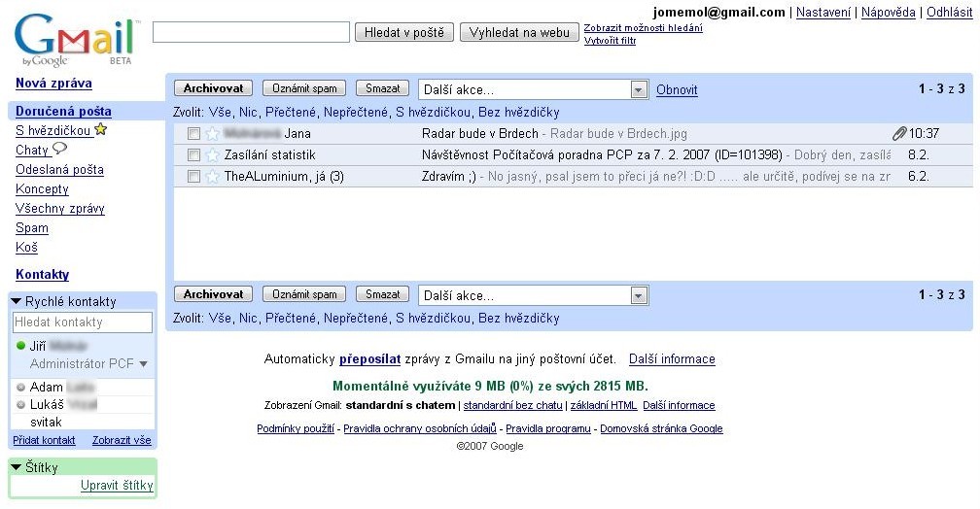The height and width of the screenshot is (509, 980).
Task: Switch to standardní bez chatu view
Action: (512, 405)
